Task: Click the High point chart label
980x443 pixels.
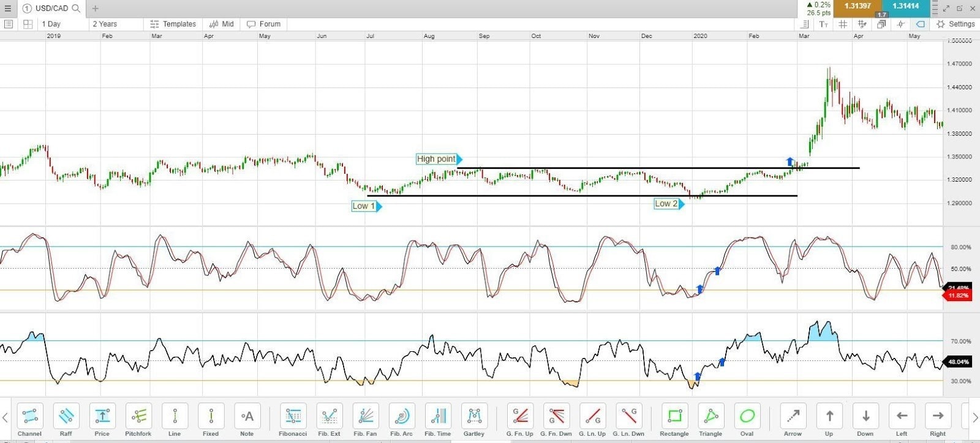Action: tap(439, 159)
